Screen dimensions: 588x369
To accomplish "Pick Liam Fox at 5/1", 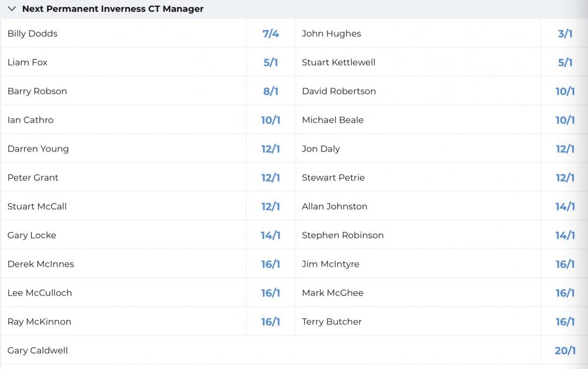I will (x=270, y=62).
